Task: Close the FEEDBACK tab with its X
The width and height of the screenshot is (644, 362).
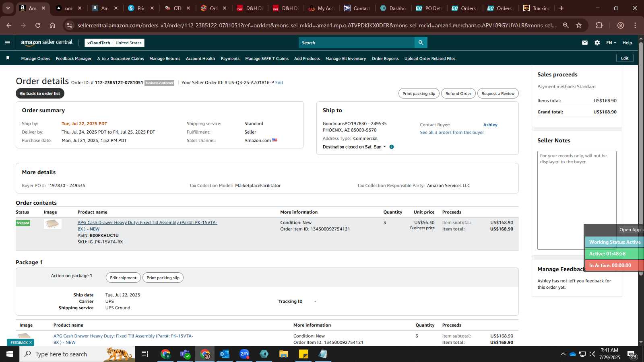Action: click(x=30, y=342)
